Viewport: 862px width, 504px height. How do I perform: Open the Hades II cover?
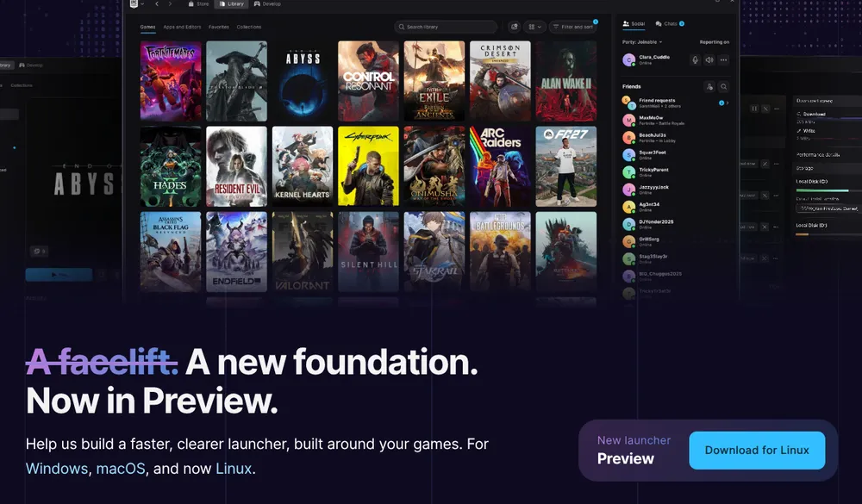click(171, 166)
